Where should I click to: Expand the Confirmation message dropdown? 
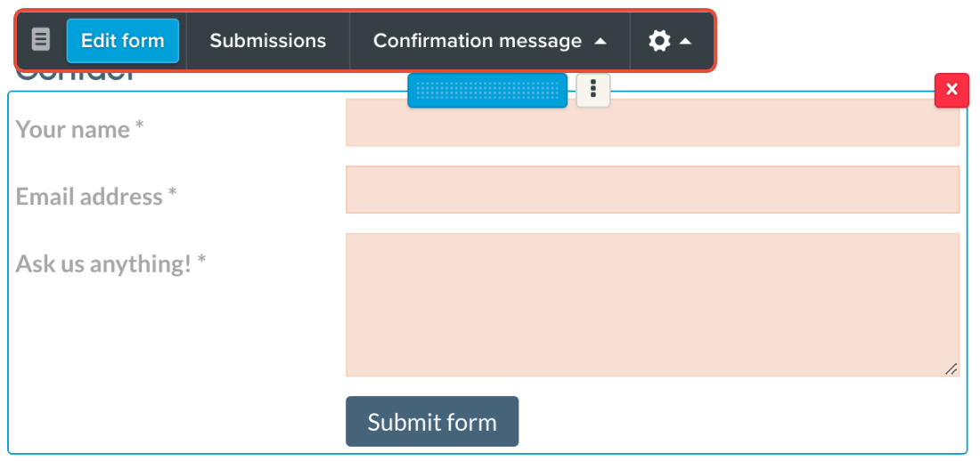click(489, 41)
